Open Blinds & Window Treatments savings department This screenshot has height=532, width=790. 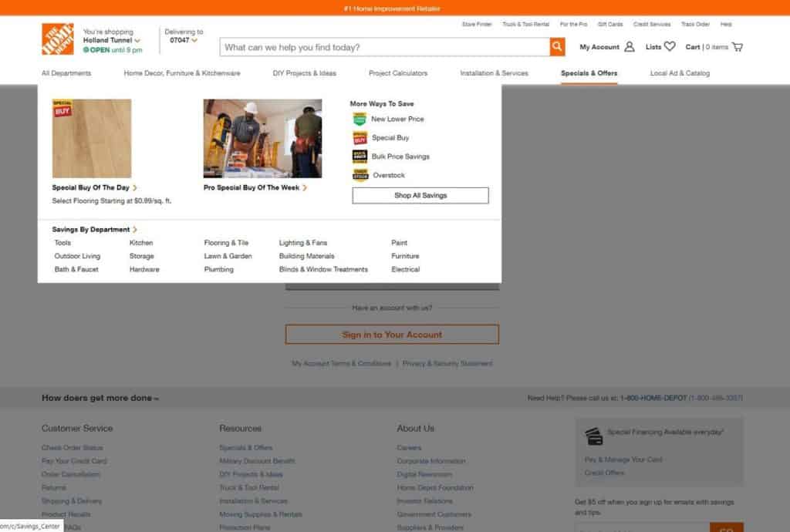(323, 269)
